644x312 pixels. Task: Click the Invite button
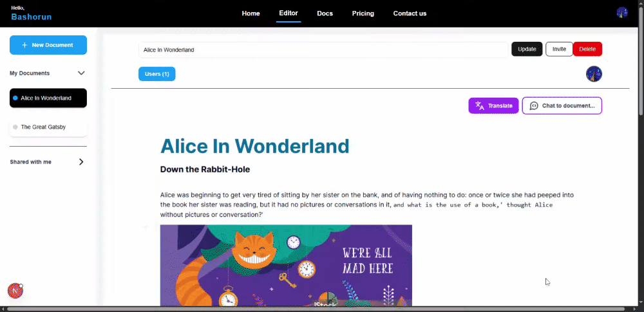pos(559,50)
